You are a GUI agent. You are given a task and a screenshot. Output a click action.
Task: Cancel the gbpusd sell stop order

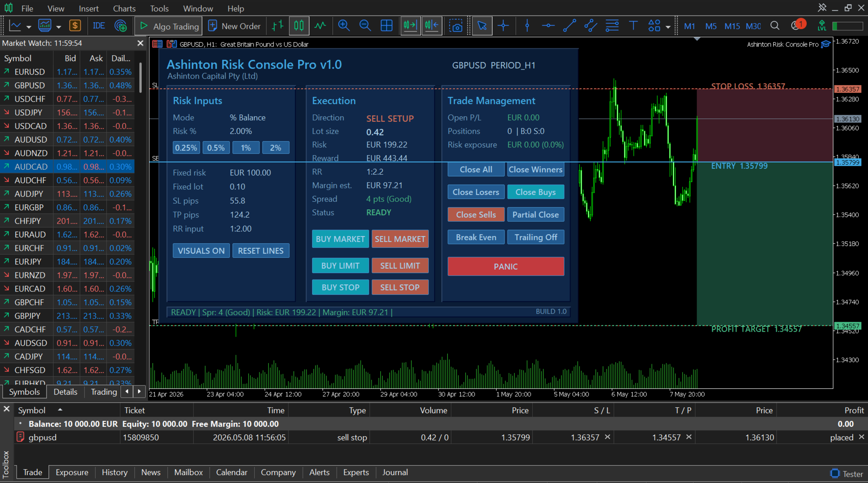point(862,437)
